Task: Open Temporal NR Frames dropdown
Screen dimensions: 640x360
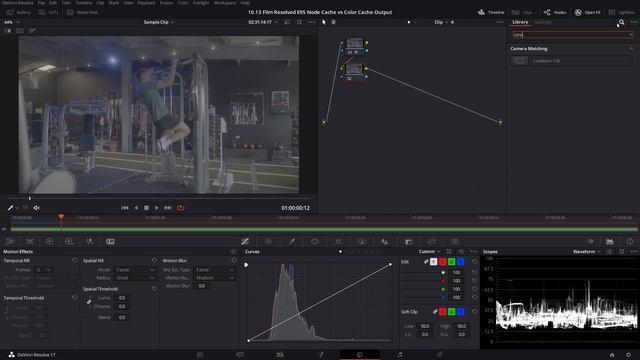Action: [44, 270]
